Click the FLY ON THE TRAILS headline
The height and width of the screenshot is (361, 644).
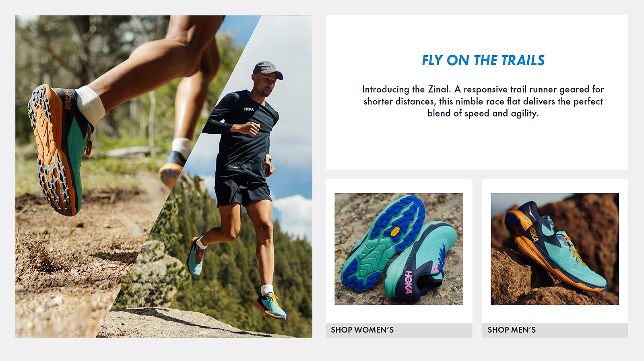[x=483, y=60]
